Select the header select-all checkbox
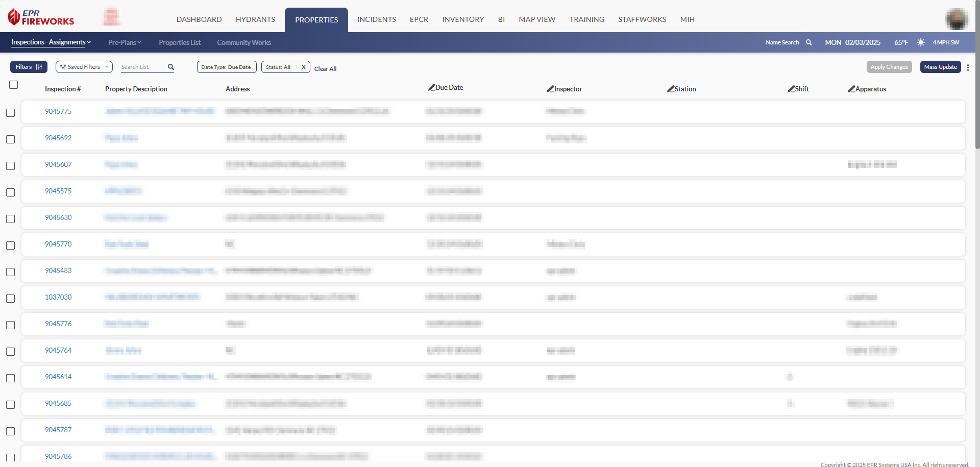This screenshot has width=980, height=467. point(13,85)
